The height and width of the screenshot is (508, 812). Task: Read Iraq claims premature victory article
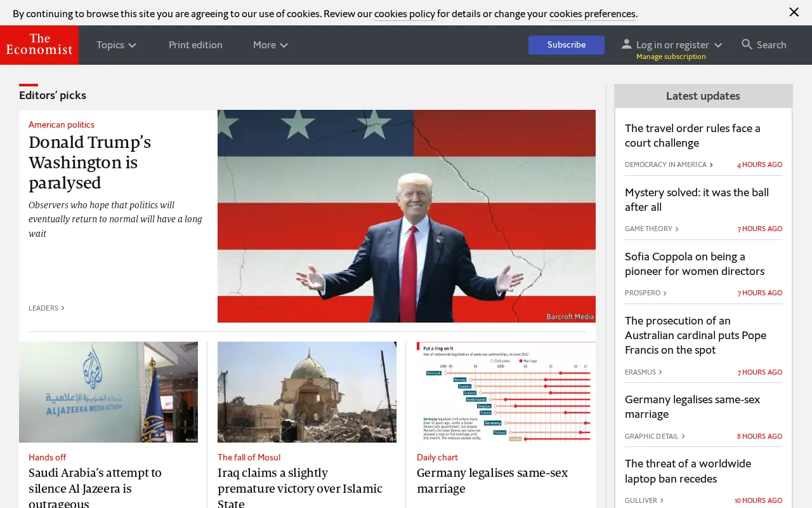coord(300,488)
